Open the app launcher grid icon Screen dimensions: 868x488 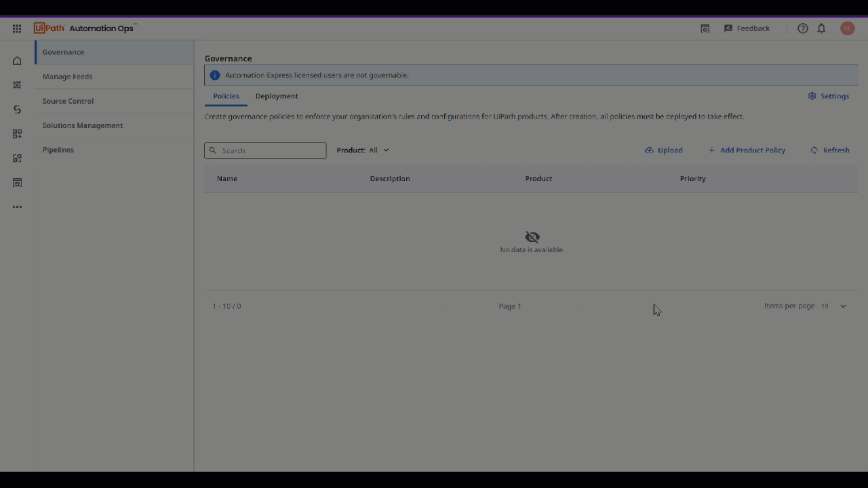coord(17,28)
